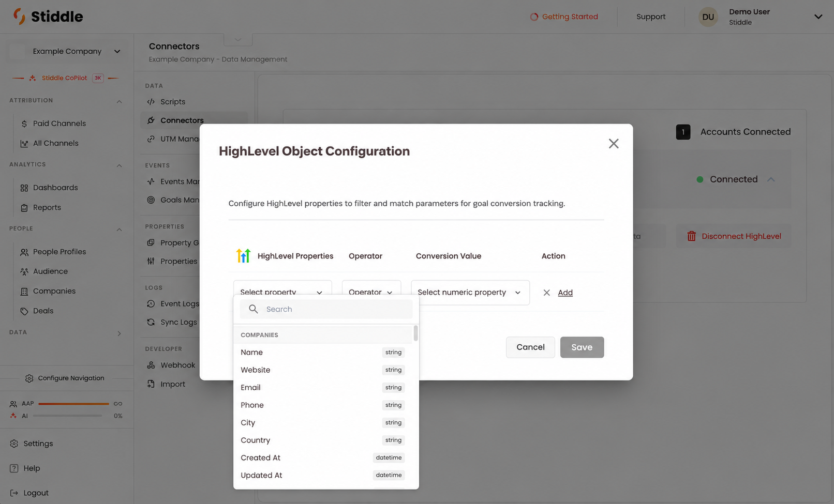This screenshot has width=834, height=504.
Task: Click the Settings gear icon
Action: (x=14, y=444)
